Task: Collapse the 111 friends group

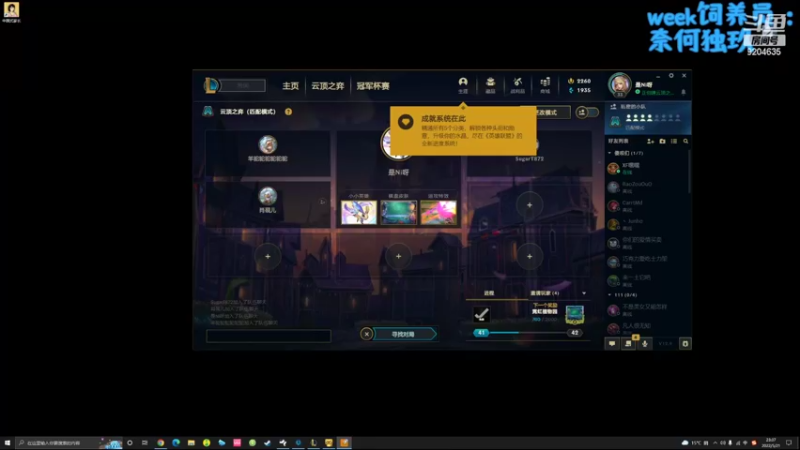Action: 610,295
